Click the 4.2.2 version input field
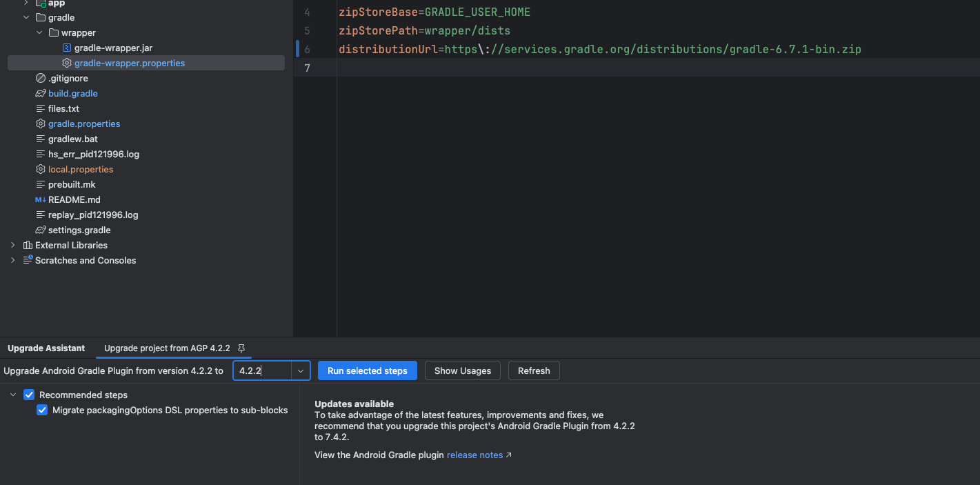The height and width of the screenshot is (485, 980). coord(263,370)
